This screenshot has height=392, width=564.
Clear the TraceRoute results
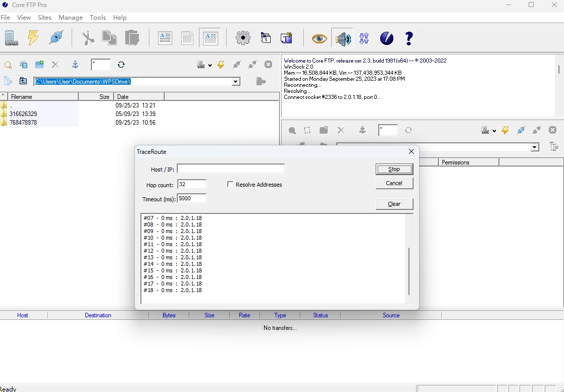point(394,204)
